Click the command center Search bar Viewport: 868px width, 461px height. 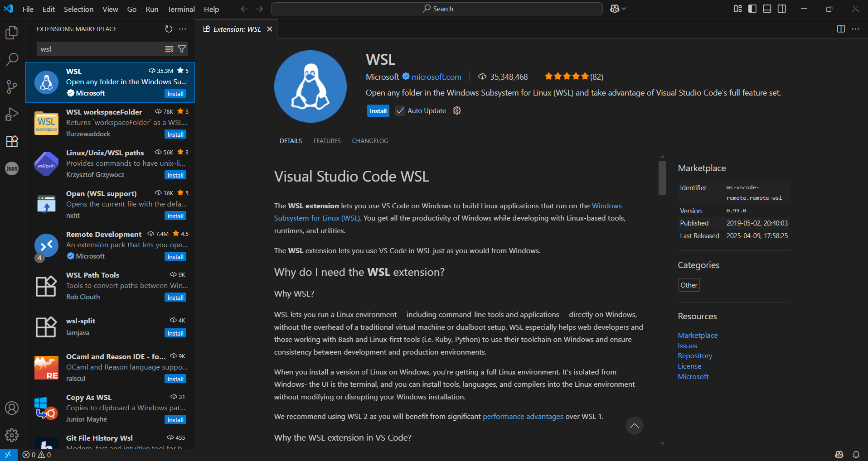click(x=436, y=9)
